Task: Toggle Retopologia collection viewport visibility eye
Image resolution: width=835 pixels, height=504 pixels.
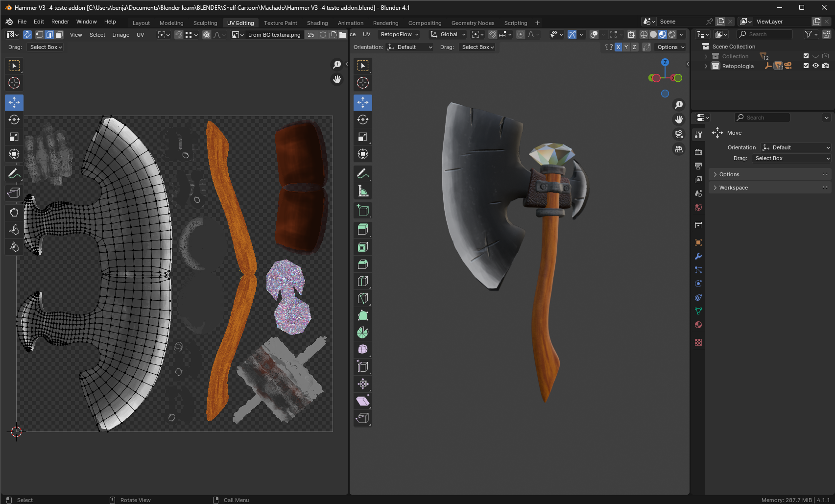Action: [815, 66]
